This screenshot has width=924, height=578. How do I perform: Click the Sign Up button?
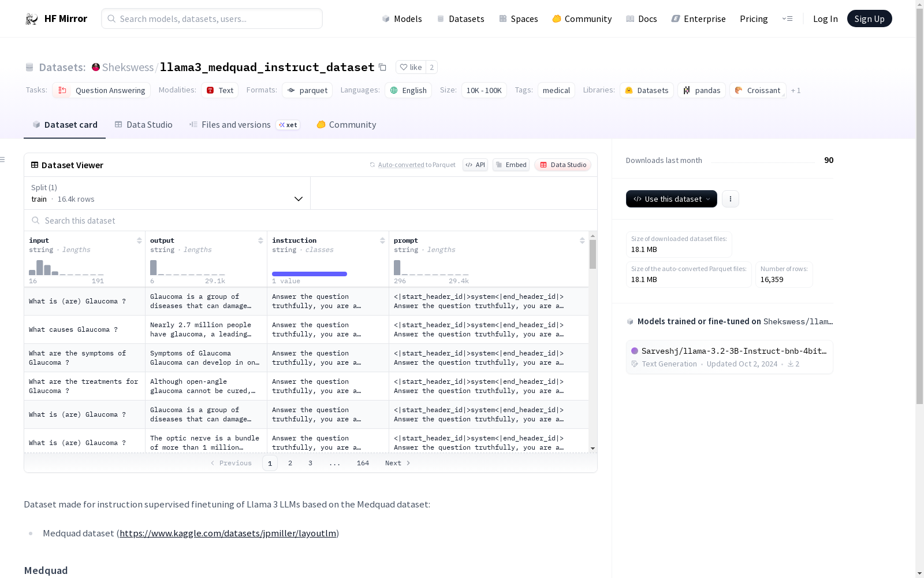pos(869,18)
